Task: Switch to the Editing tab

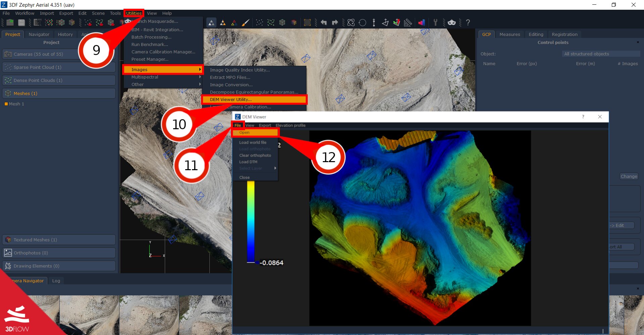Action: pos(536,34)
